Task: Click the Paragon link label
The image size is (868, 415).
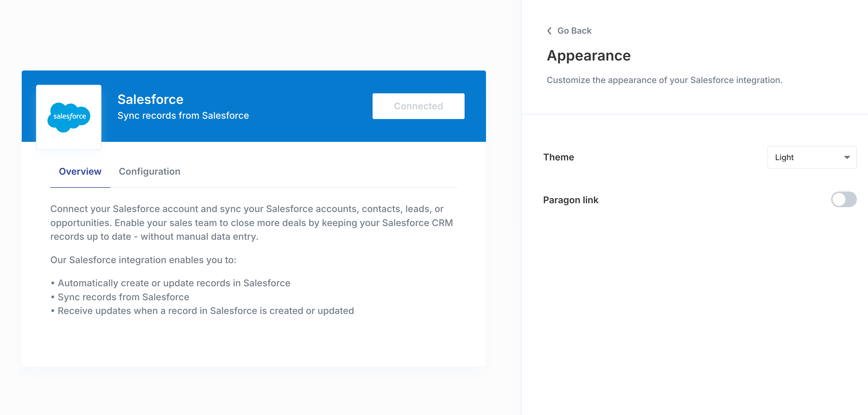Action: [x=571, y=200]
